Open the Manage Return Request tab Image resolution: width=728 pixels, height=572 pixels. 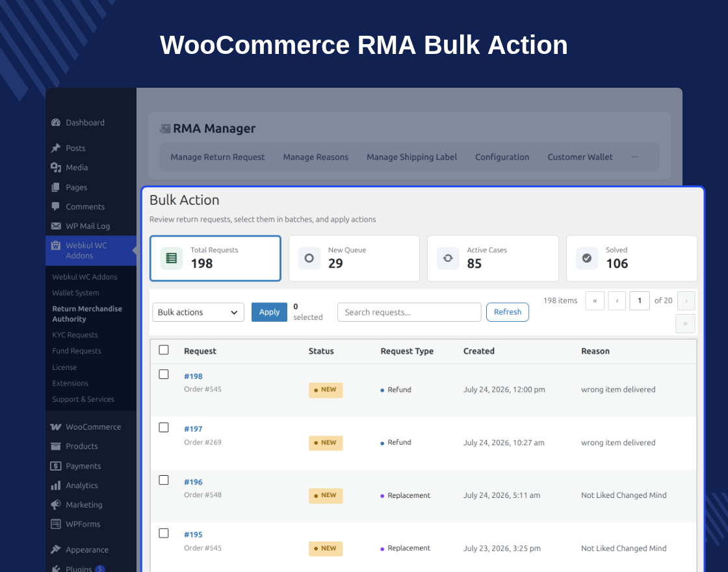pyautogui.click(x=217, y=157)
